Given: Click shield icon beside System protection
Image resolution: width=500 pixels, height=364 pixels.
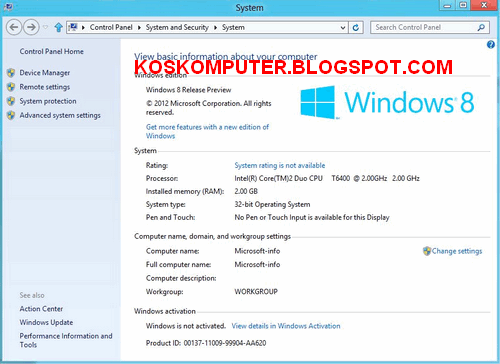Looking at the screenshot, I should (11, 101).
